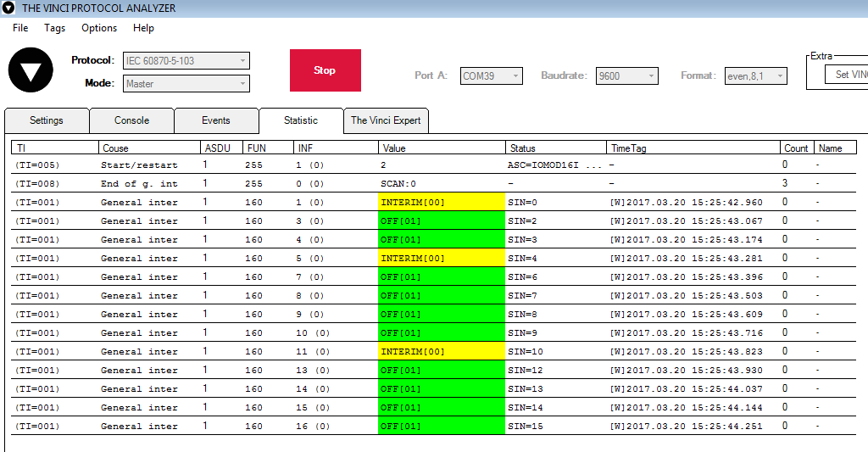Click green OFF[01] cell for SIN=13

[x=442, y=389]
